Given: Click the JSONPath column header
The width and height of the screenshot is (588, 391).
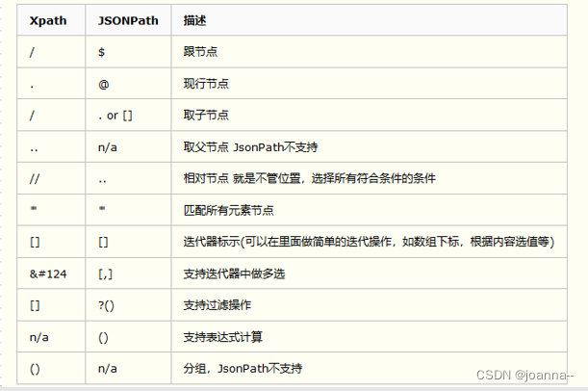Looking at the screenshot, I should [x=128, y=20].
